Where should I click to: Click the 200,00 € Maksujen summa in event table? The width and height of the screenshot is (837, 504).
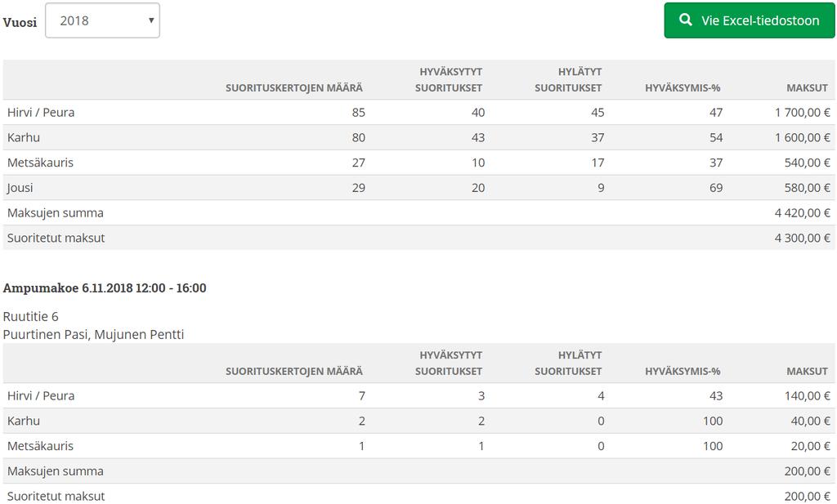coord(807,471)
